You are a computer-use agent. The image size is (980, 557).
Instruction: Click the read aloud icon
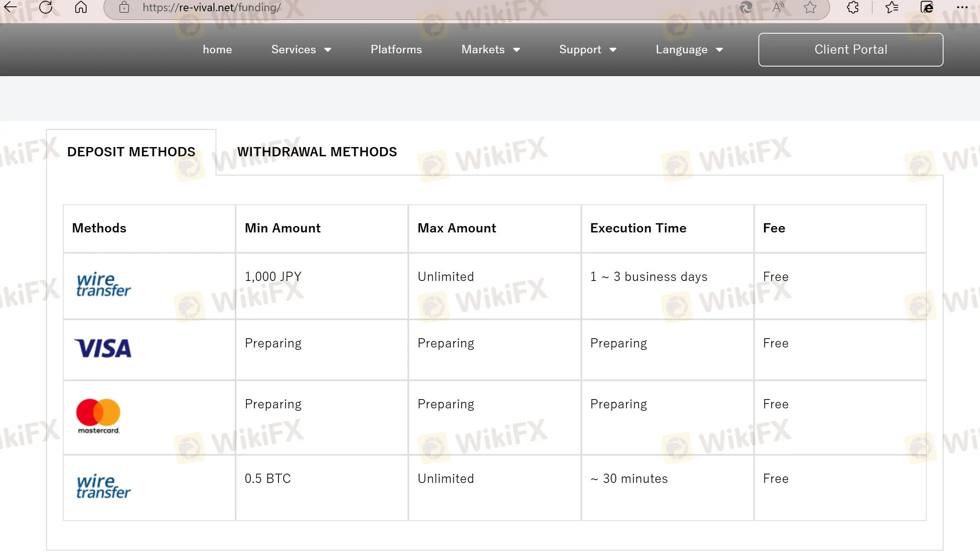pos(778,7)
